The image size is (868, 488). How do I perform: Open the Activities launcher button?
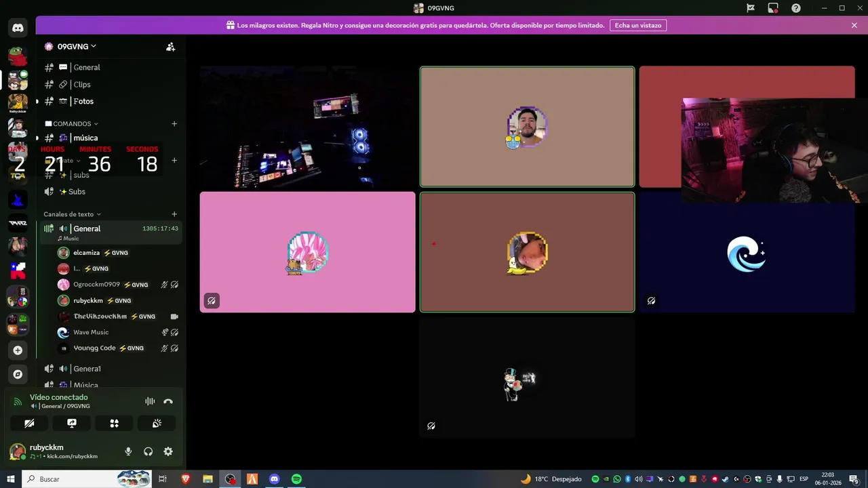[114, 423]
